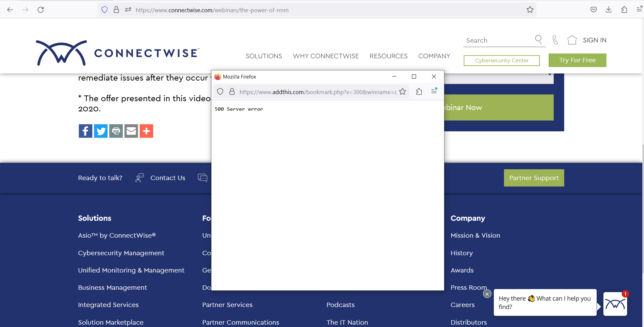Open the RESOURCES menu

pyautogui.click(x=389, y=56)
